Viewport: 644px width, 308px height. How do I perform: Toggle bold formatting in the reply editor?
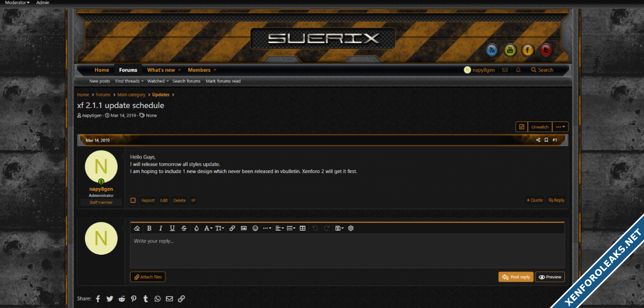pyautogui.click(x=149, y=228)
